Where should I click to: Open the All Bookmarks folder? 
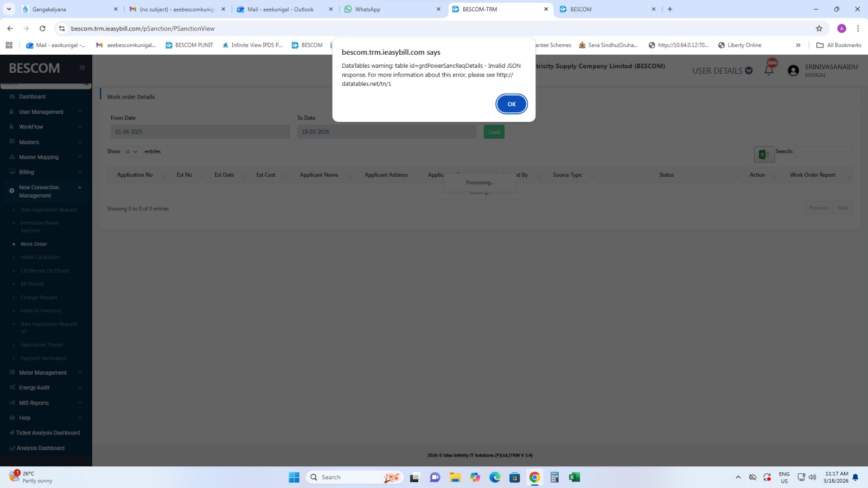click(x=839, y=45)
